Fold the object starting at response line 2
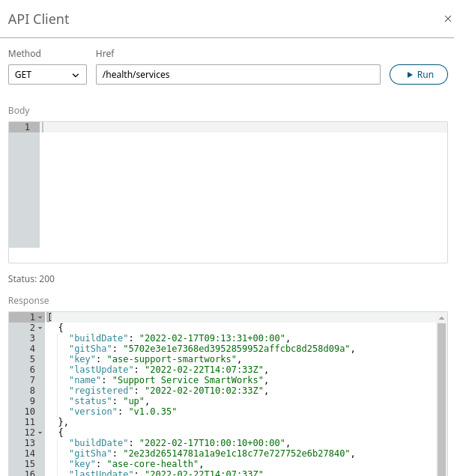 [40, 328]
